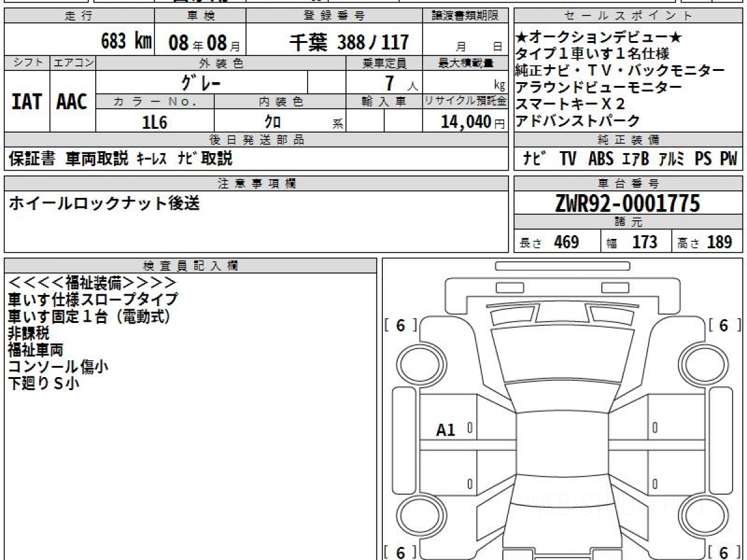Click the アルミ equipment label
This screenshot has height=560, width=747.
pyautogui.click(x=672, y=159)
